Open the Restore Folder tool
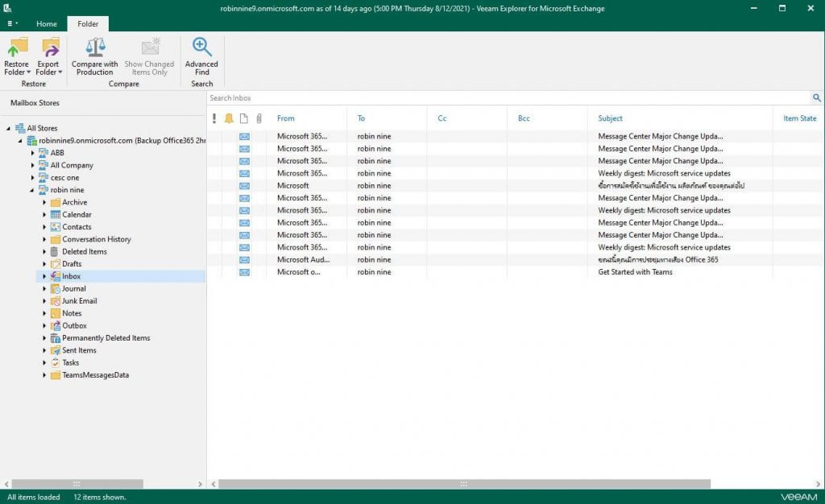Viewport: 825px width, 504px height. [17, 56]
